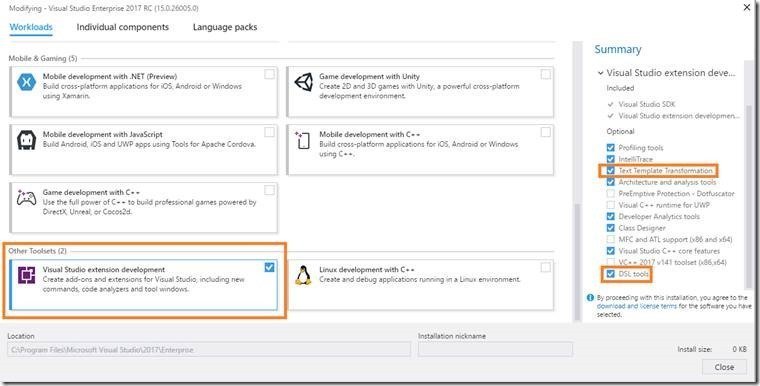Uncheck Text Template Transformation option
The image size is (760, 386).
pos(611,171)
